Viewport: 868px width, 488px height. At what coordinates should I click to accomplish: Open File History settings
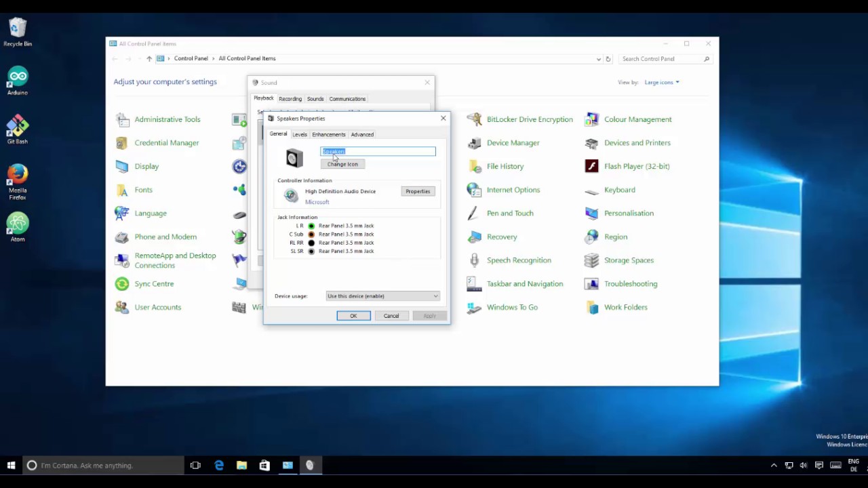point(505,166)
